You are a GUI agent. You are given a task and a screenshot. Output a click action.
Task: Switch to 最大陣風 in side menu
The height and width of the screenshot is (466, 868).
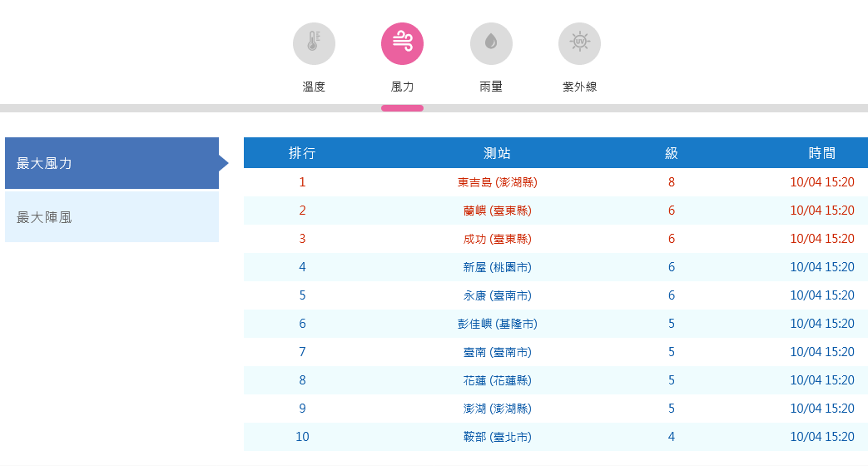click(112, 217)
